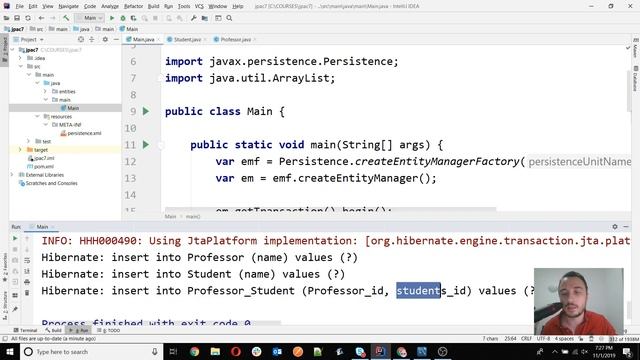The image size is (640, 360).
Task: Expand the .idea folder
Action: tap(20, 58)
